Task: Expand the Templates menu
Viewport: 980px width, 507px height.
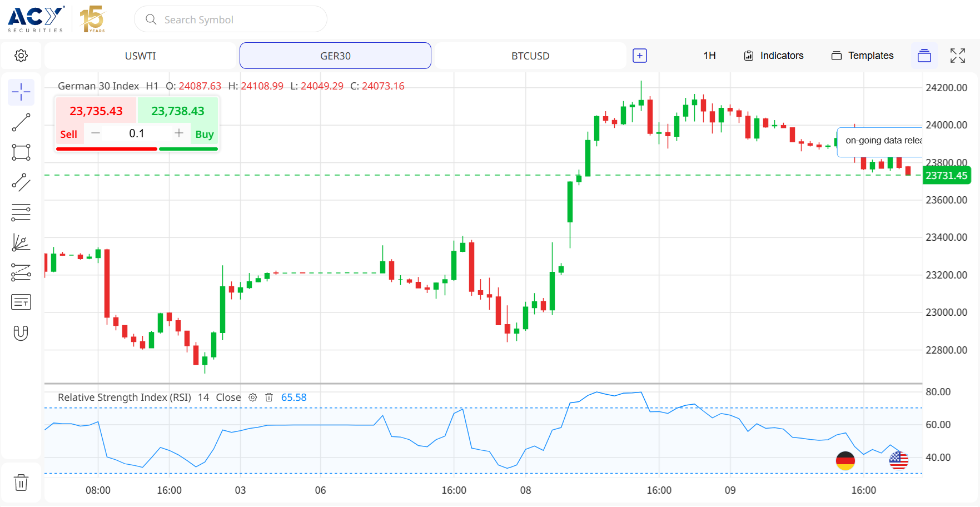Action: point(862,56)
